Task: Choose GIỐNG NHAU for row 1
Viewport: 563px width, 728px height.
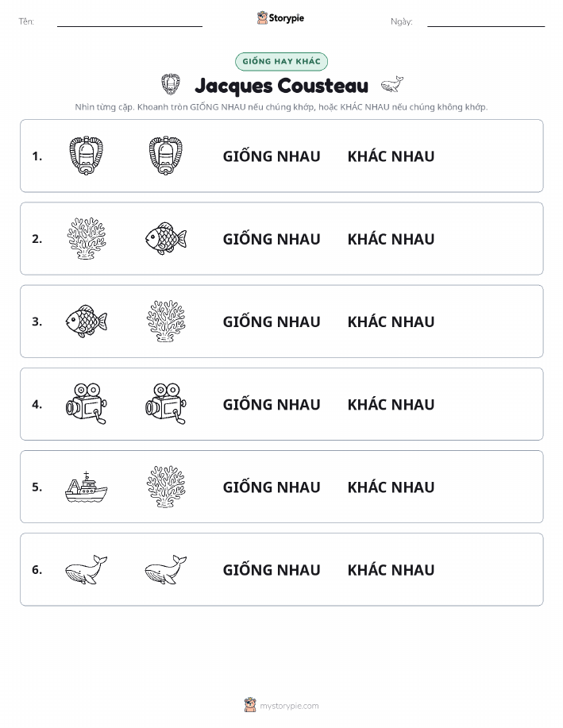Action: [272, 156]
